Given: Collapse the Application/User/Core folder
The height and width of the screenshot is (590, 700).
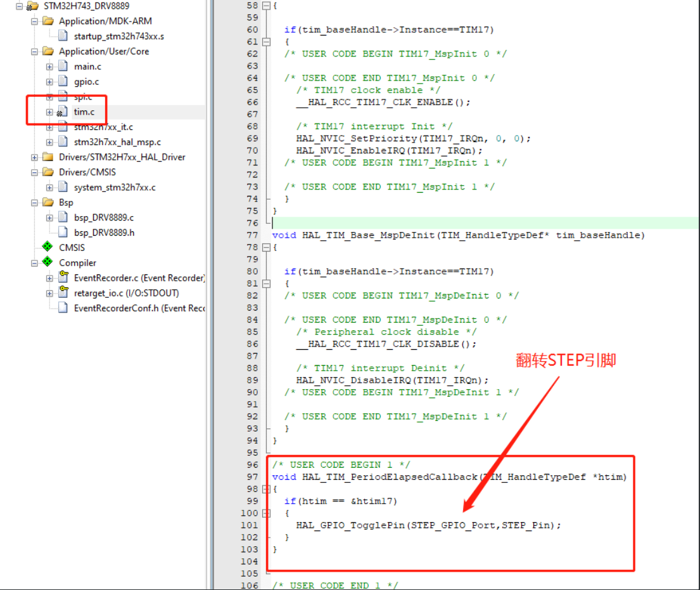Looking at the screenshot, I should (34, 51).
